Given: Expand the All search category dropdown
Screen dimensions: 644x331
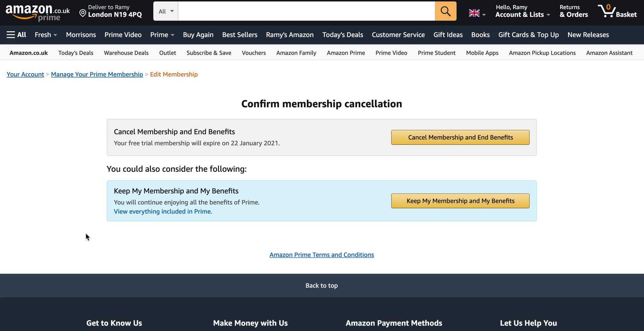Looking at the screenshot, I should 165,11.
